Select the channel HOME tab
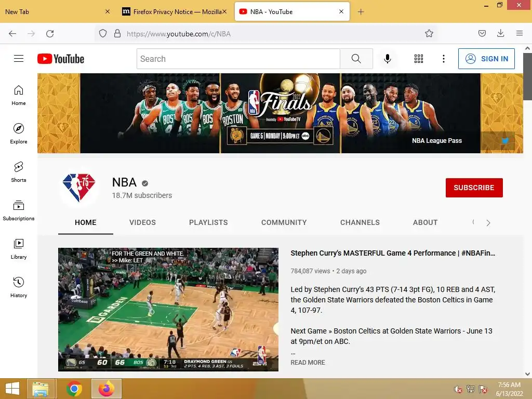The width and height of the screenshot is (532, 399). pos(86,222)
